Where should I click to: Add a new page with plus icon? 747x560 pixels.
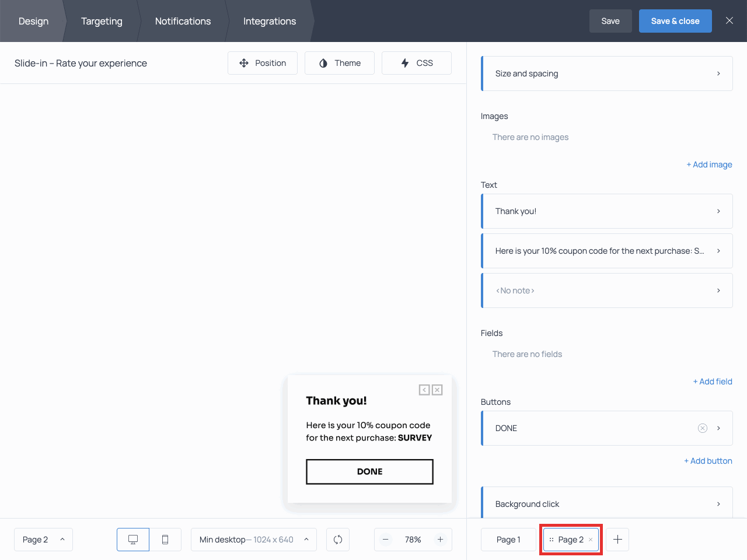(x=617, y=540)
